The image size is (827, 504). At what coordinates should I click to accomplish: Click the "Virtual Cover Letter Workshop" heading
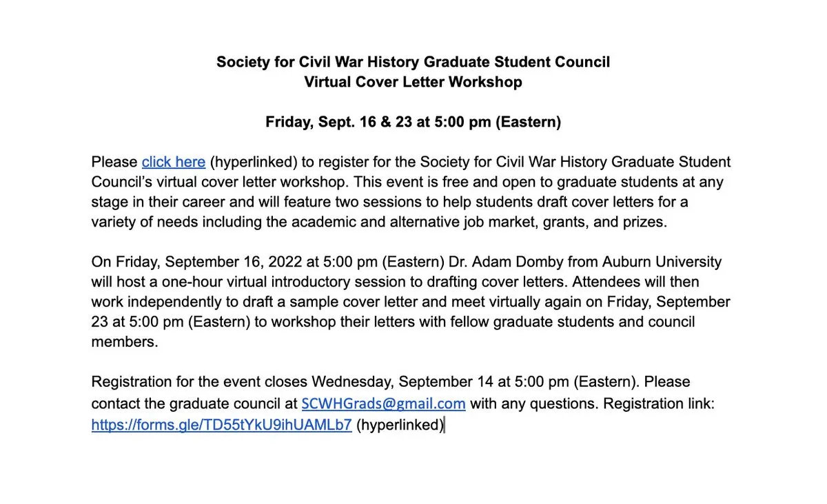(413, 83)
